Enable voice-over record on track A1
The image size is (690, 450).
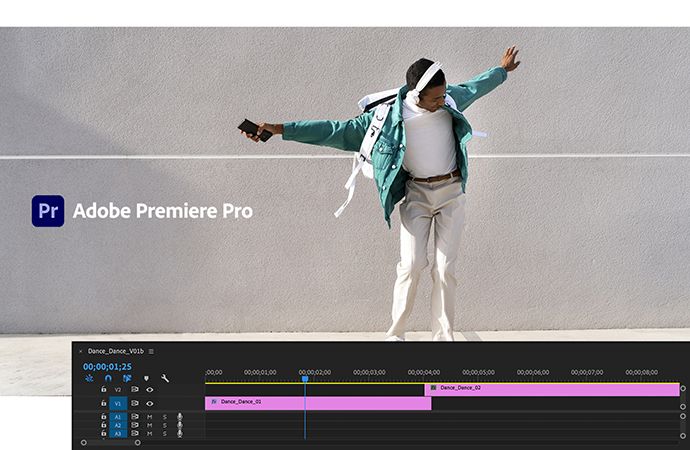[180, 417]
